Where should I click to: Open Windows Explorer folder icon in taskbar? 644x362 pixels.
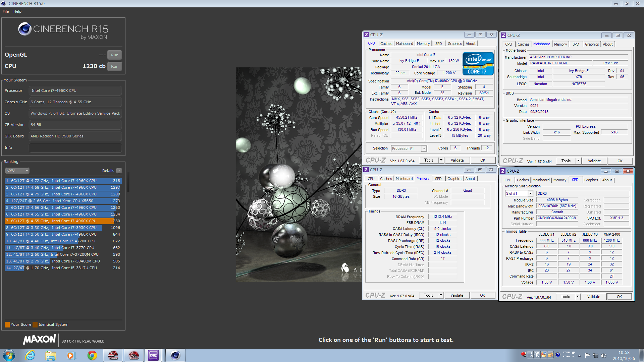(x=51, y=355)
